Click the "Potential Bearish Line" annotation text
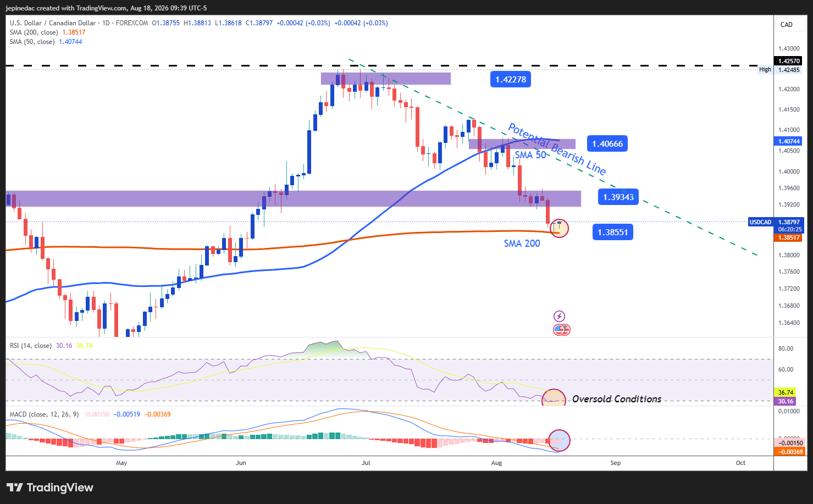Image resolution: width=813 pixels, height=504 pixels. click(556, 149)
